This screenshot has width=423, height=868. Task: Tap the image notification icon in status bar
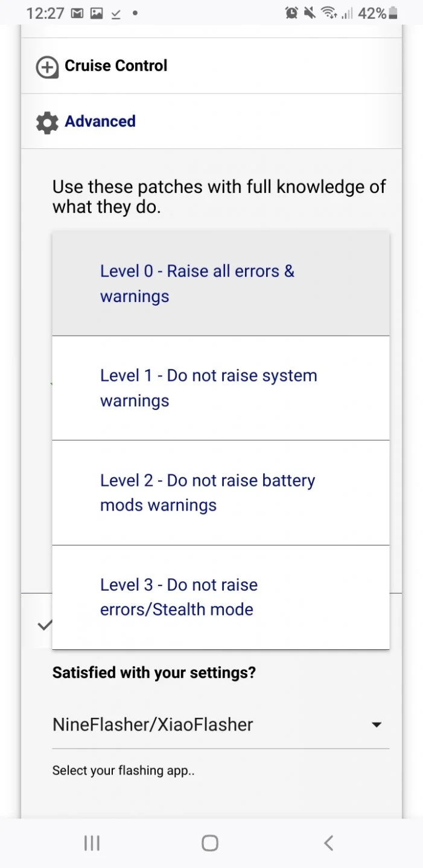click(x=97, y=13)
